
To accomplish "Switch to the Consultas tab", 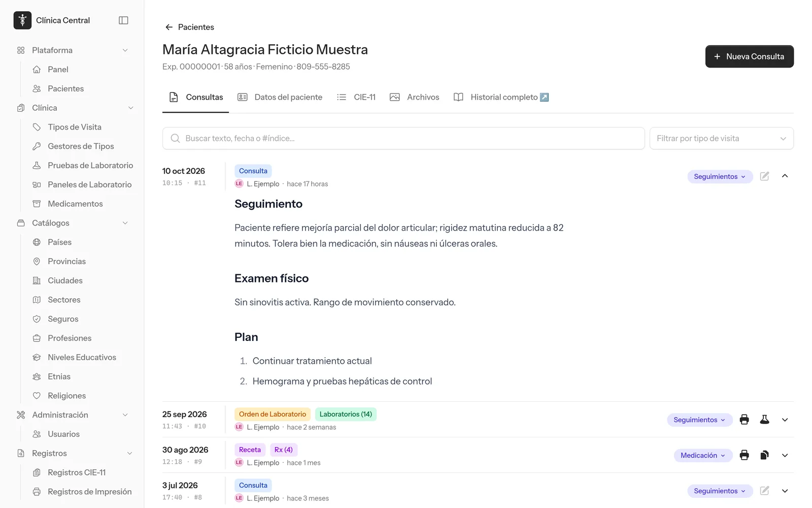I will (x=196, y=97).
